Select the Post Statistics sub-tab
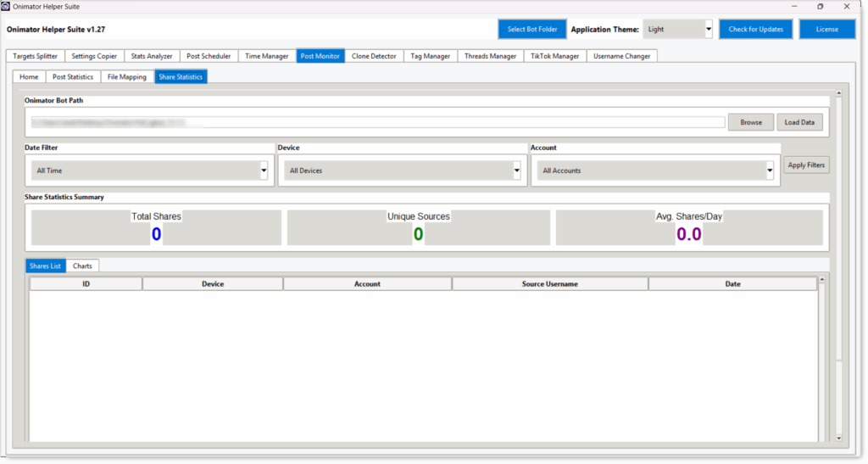The height and width of the screenshot is (464, 868). click(73, 77)
